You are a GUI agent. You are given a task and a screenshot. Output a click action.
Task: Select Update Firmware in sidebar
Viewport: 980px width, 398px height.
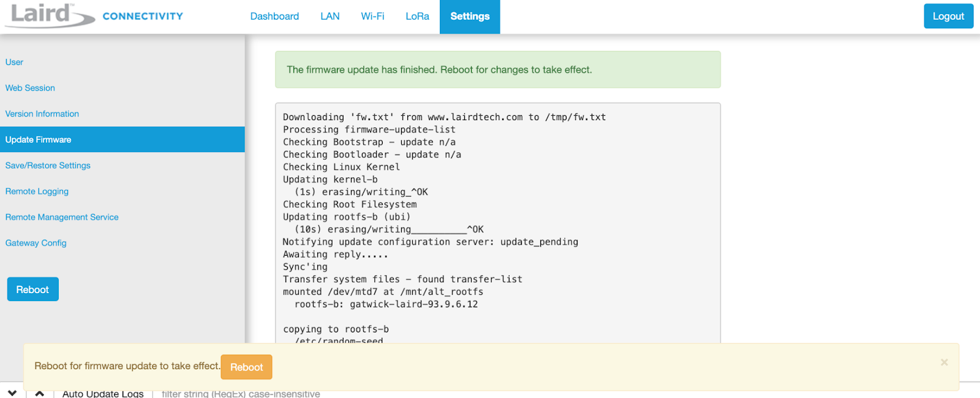click(123, 139)
